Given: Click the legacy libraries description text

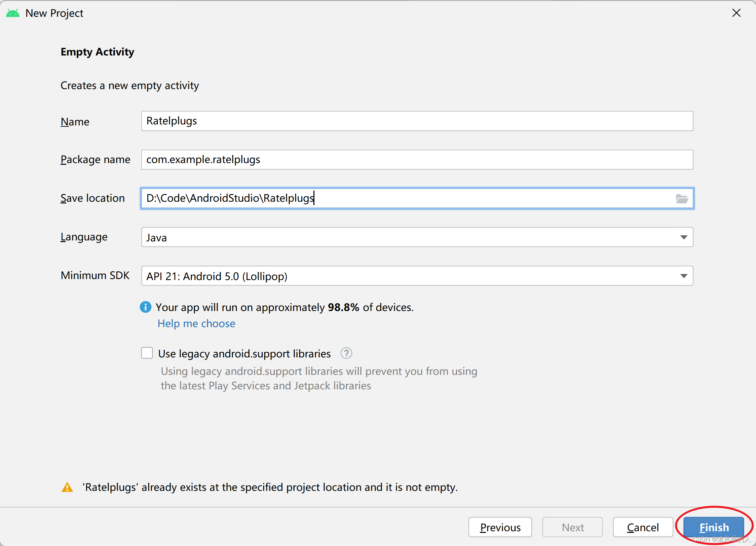Looking at the screenshot, I should point(319,378).
